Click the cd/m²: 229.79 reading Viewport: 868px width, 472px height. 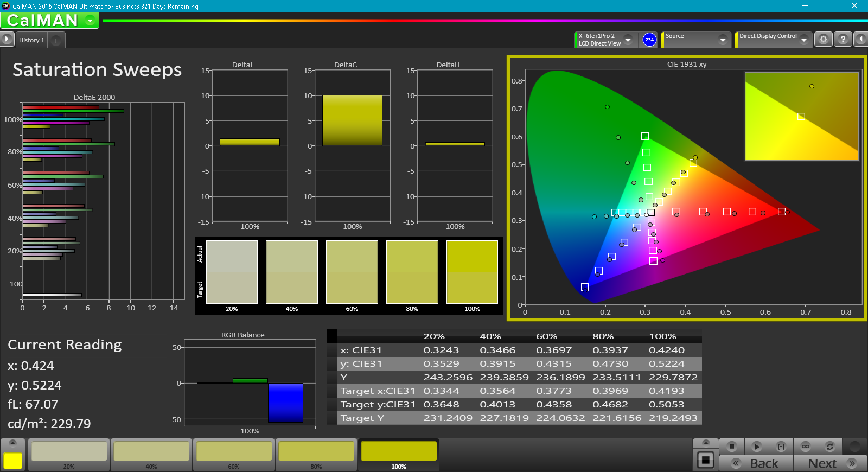point(49,424)
